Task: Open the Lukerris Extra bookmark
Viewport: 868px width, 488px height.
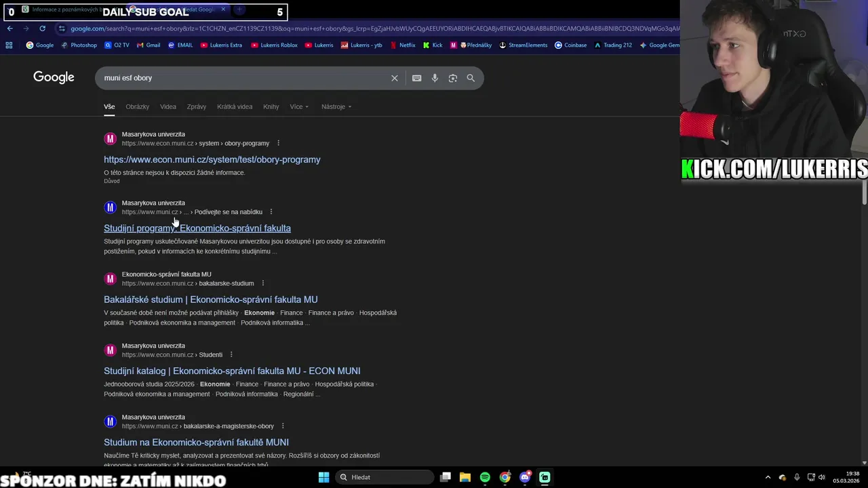Action: click(x=221, y=45)
